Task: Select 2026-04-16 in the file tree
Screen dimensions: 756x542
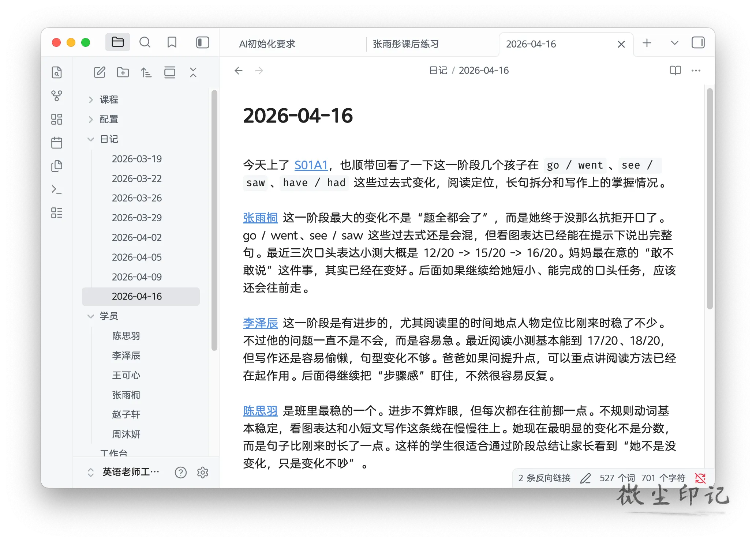Action: tap(141, 296)
